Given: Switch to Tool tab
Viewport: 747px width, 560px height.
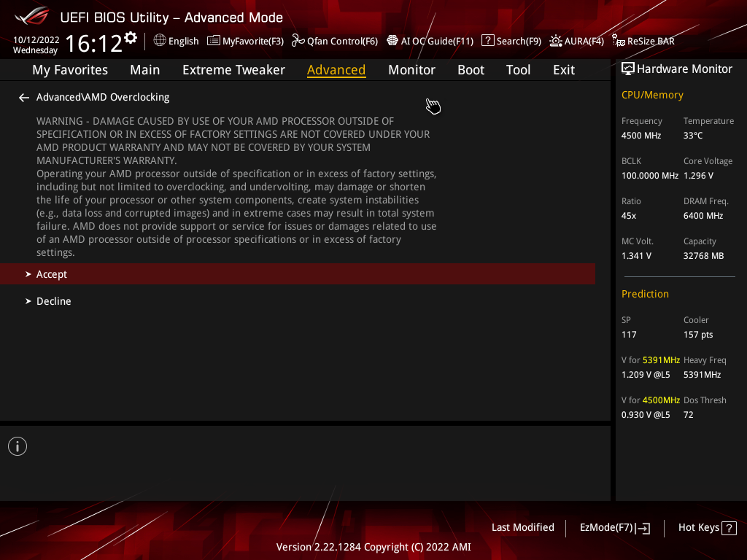Looking at the screenshot, I should tap(518, 70).
